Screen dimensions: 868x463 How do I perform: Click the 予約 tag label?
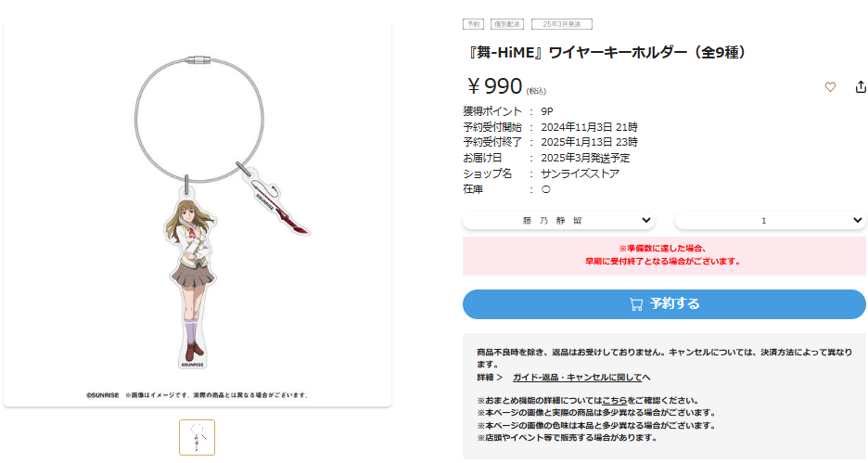tap(473, 24)
